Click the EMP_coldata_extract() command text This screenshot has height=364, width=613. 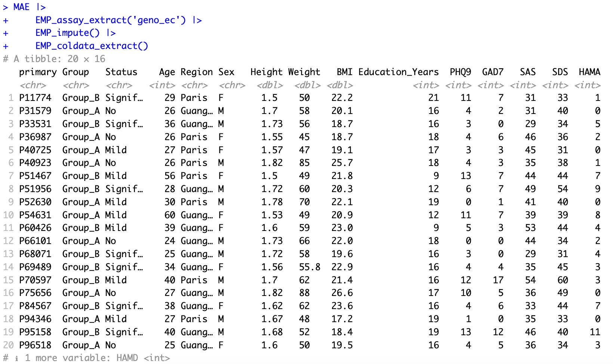(x=92, y=46)
